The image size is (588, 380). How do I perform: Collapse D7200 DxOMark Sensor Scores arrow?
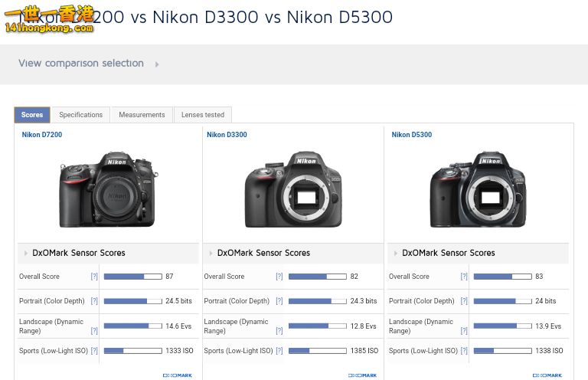click(25, 254)
